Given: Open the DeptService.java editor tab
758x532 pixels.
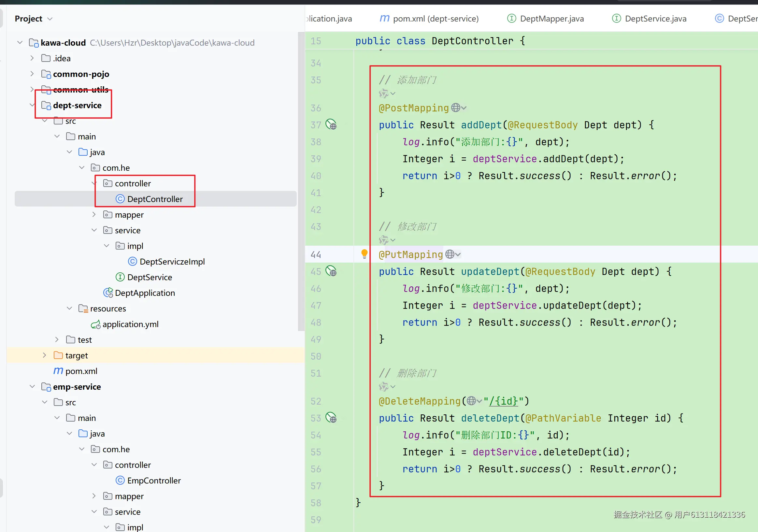Looking at the screenshot, I should click(x=655, y=19).
